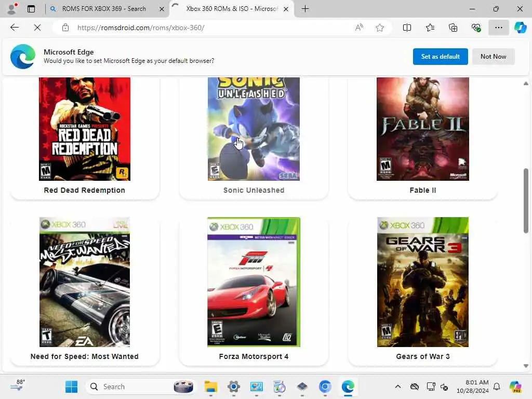Open the Red Dead Redemption cover image
The image size is (532, 399).
85,129
